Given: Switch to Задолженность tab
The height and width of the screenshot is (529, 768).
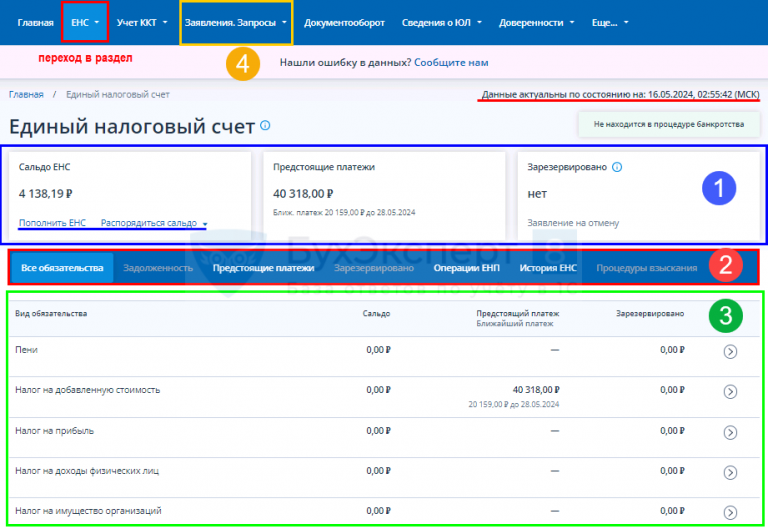Looking at the screenshot, I should pyautogui.click(x=158, y=268).
